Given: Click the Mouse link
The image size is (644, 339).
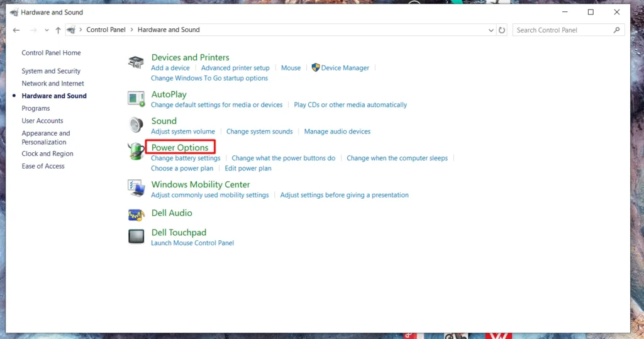Looking at the screenshot, I should [x=291, y=68].
